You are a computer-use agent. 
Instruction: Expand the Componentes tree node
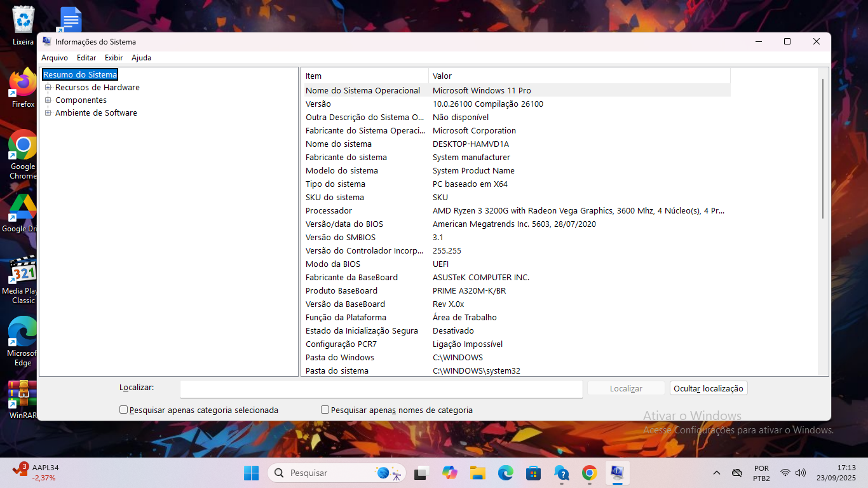(x=48, y=100)
